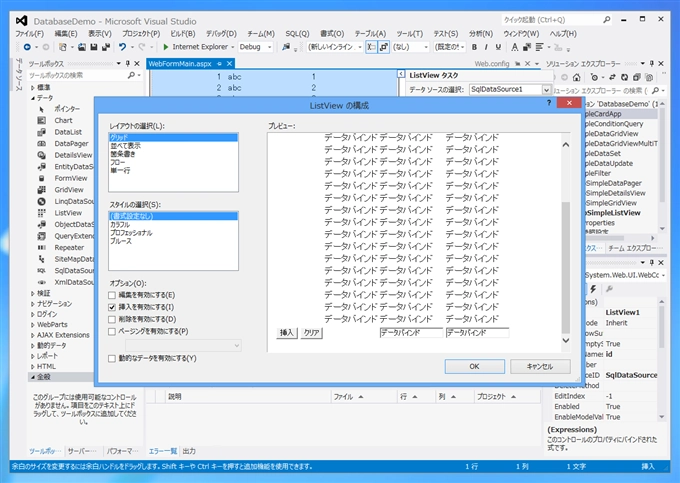Select the Repeater control in the toolbox
The height and width of the screenshot is (483, 680).
pyautogui.click(x=69, y=248)
